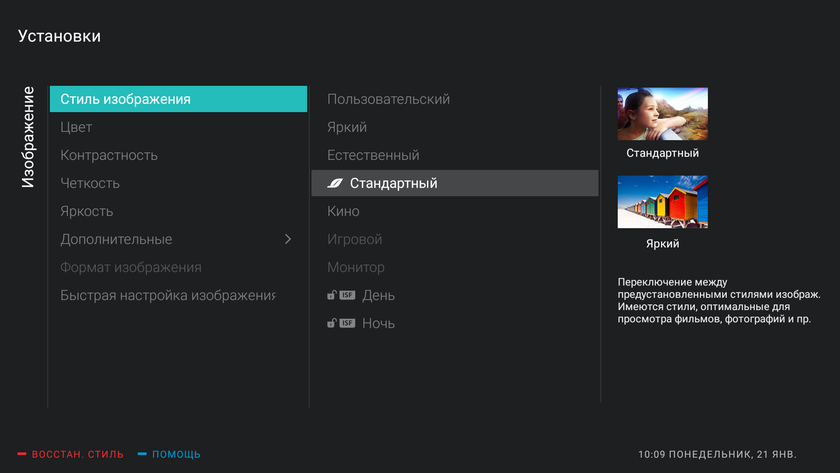Click the leaf icon beside Стандартный
This screenshot has width=840, height=473.
[x=336, y=184]
